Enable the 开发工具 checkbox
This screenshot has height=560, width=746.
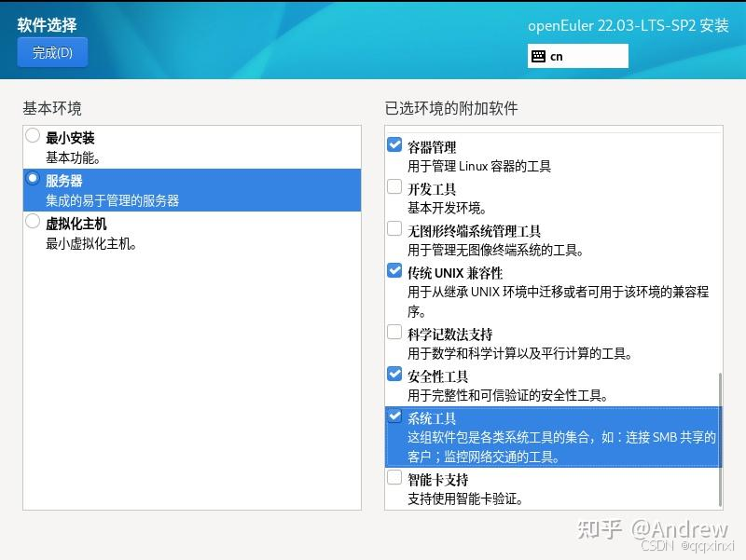click(x=394, y=186)
